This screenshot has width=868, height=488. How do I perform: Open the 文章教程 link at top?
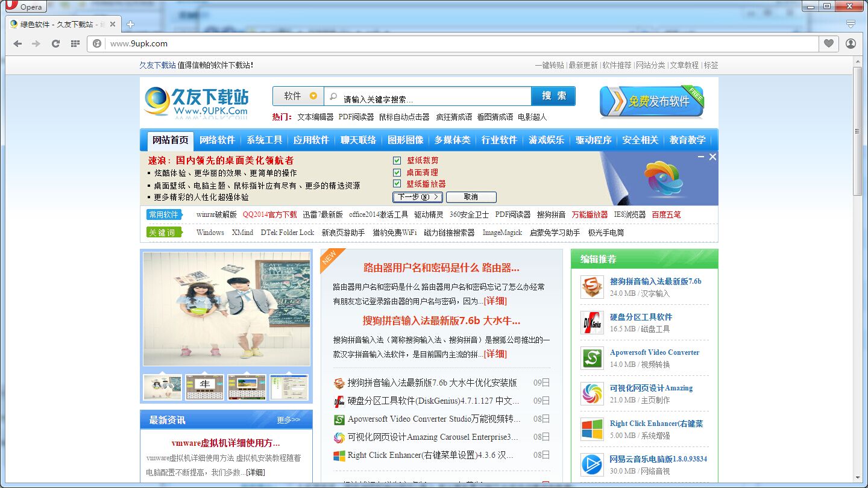tap(684, 65)
